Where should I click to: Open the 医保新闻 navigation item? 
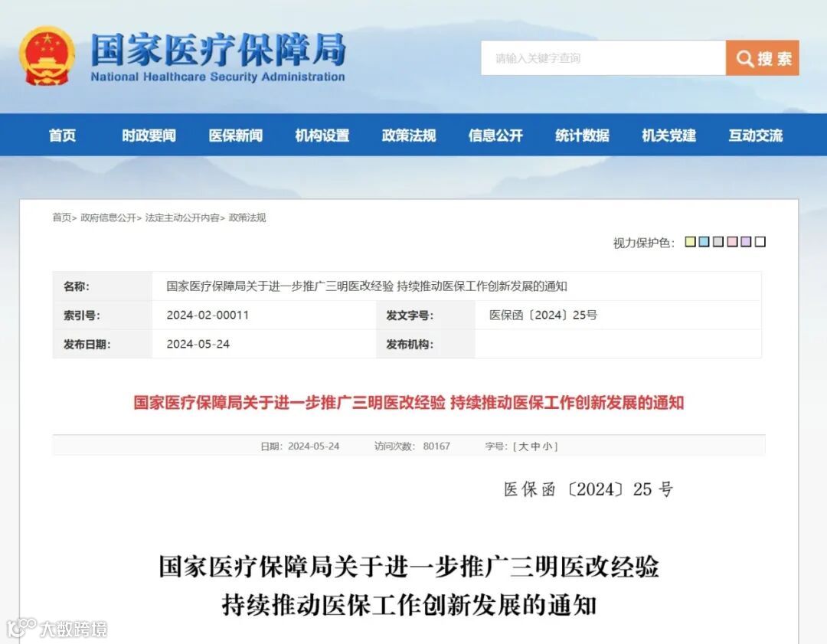pos(236,136)
